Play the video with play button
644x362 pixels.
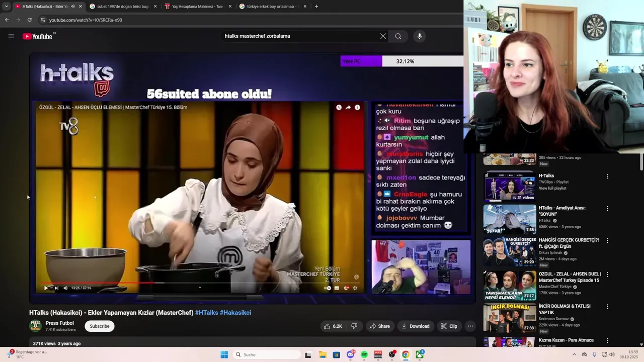46,288
